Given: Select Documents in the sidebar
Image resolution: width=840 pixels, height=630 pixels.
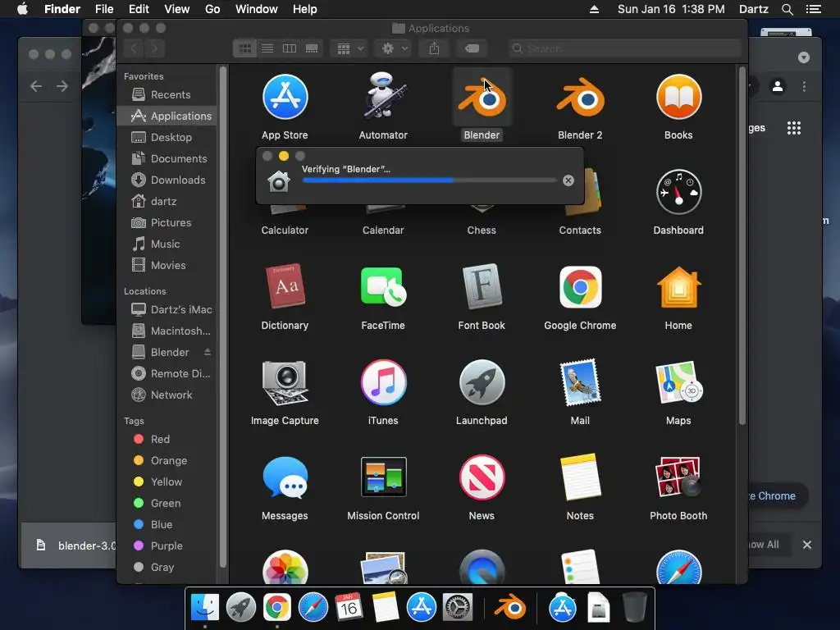Looking at the screenshot, I should click(x=166, y=159).
